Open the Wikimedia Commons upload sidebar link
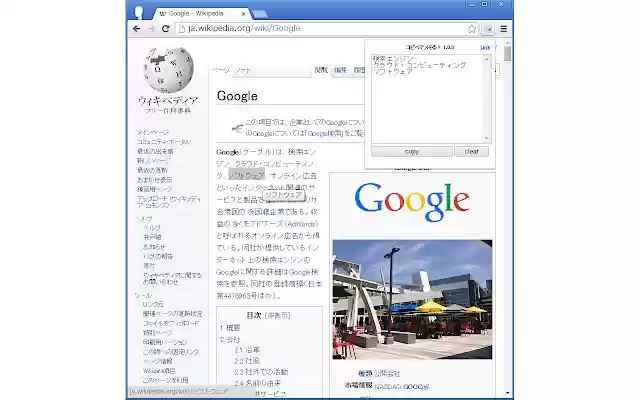 pyautogui.click(x=169, y=202)
